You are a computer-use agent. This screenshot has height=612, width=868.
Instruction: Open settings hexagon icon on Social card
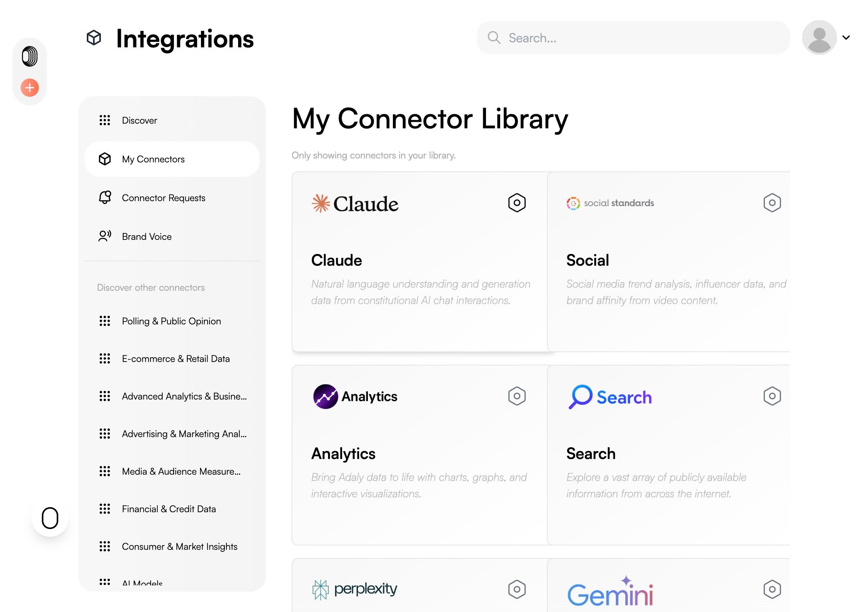[x=772, y=203]
